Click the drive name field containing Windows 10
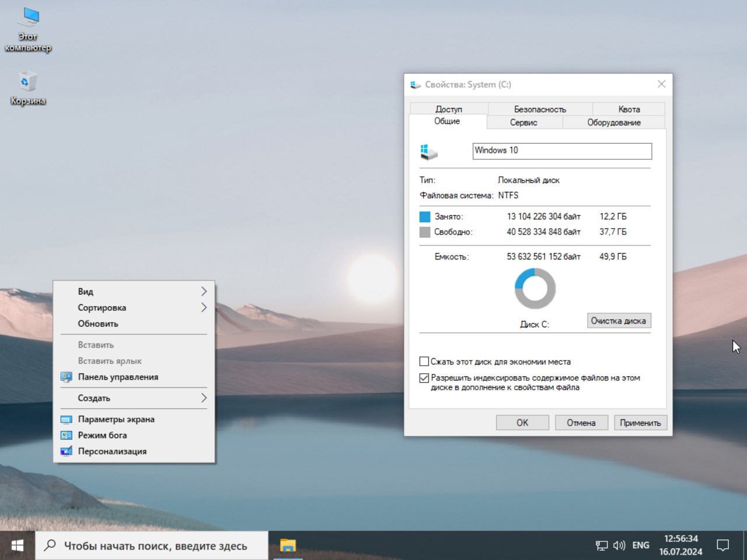 tap(562, 151)
